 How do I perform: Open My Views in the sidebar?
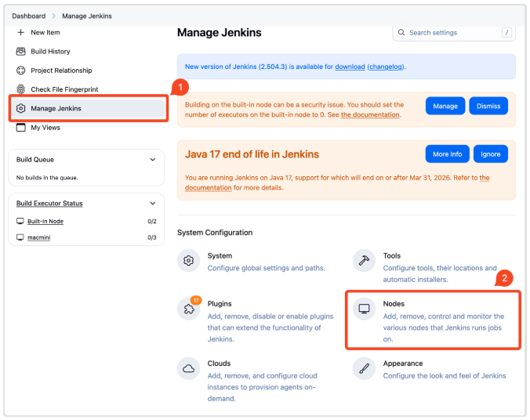point(45,128)
